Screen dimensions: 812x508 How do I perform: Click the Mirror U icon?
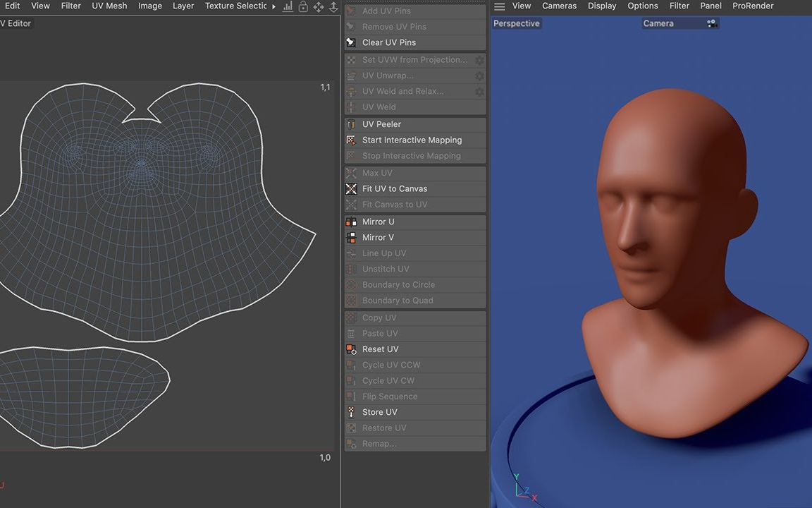350,221
